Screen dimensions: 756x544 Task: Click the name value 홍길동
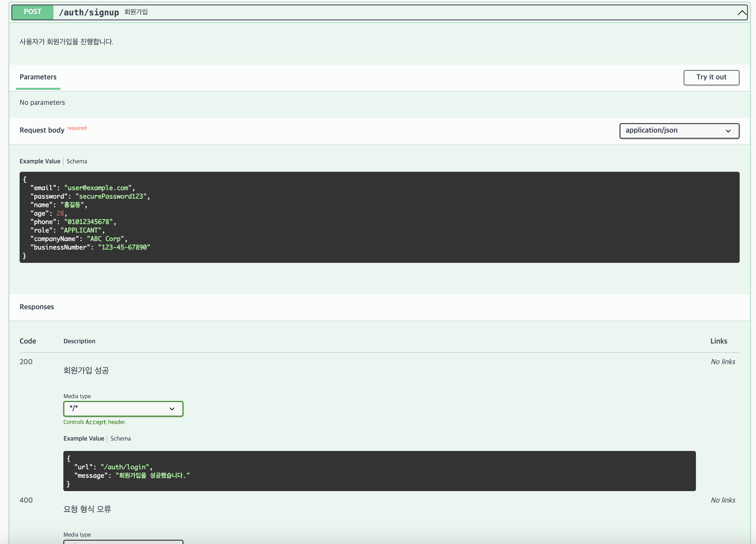(72, 204)
